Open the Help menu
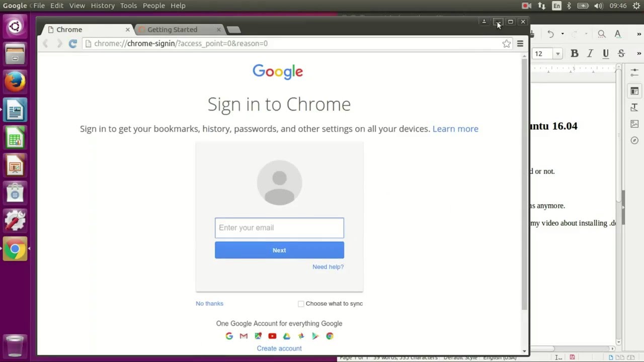This screenshot has width=644, height=362. (x=178, y=6)
